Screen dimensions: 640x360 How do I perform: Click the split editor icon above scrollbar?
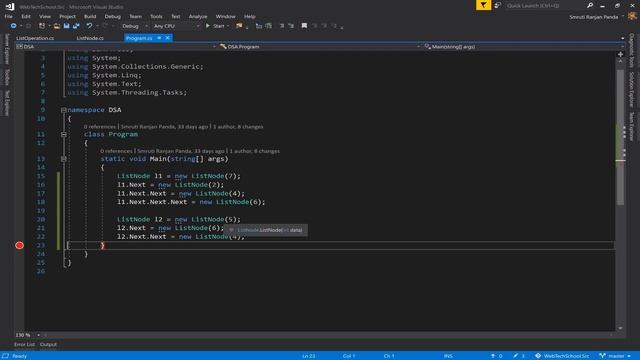click(620, 54)
